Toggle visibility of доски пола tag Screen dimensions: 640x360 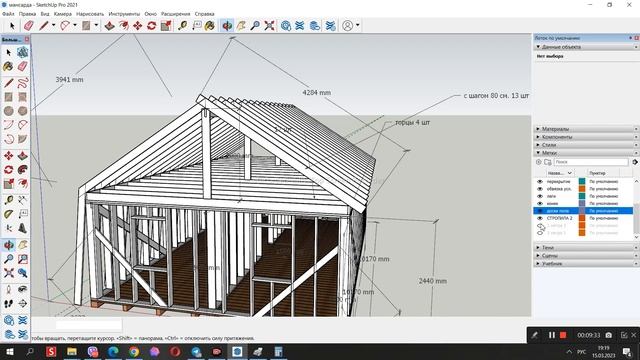click(x=540, y=211)
